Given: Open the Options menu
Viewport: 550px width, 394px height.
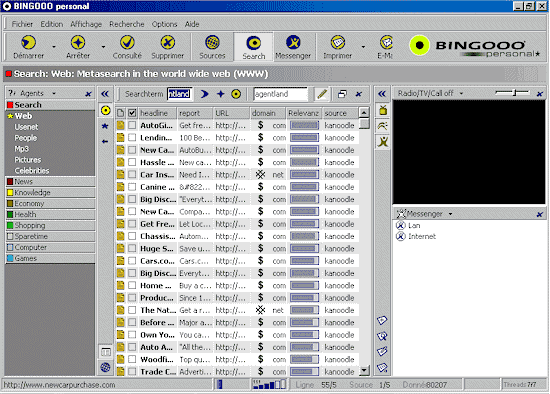Looking at the screenshot, I should [164, 24].
